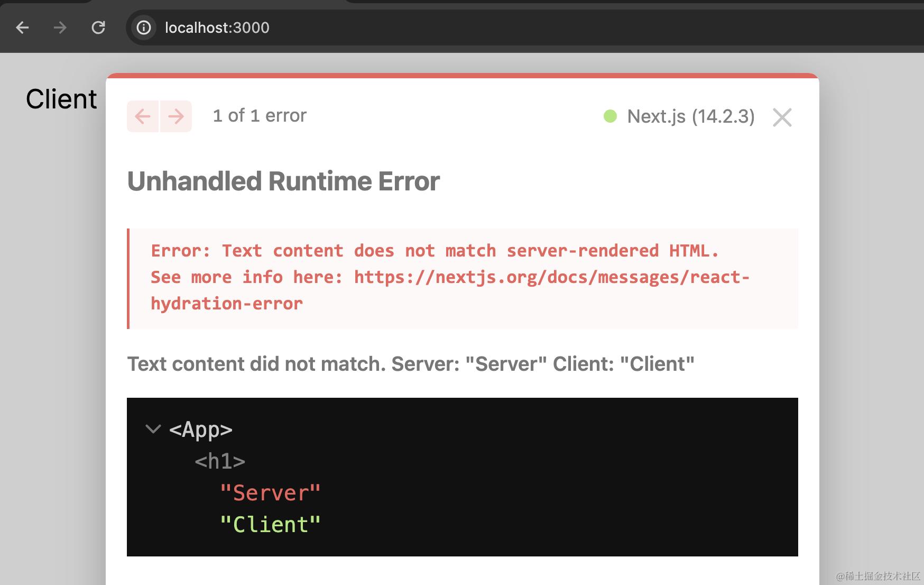Select the address bar URL

pyautogui.click(x=217, y=28)
